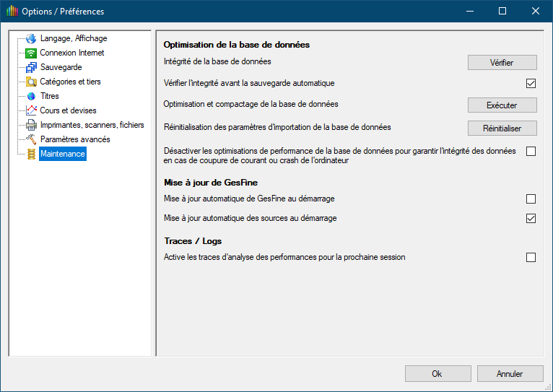Click the globe icon beside Langage, Affichage
Viewport: 553px width, 392px height.
point(30,39)
